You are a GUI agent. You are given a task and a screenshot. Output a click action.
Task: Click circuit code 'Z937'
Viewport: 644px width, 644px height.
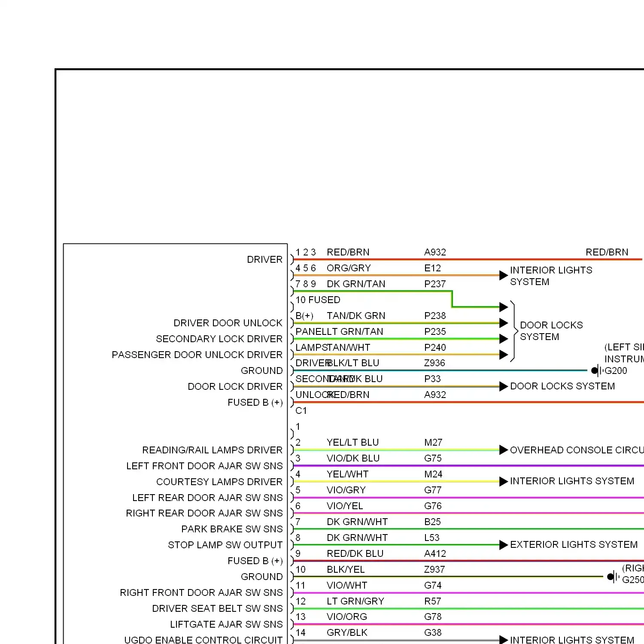[434, 569]
